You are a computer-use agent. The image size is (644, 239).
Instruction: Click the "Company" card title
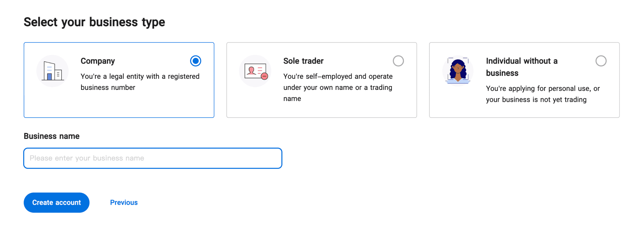[x=98, y=61]
